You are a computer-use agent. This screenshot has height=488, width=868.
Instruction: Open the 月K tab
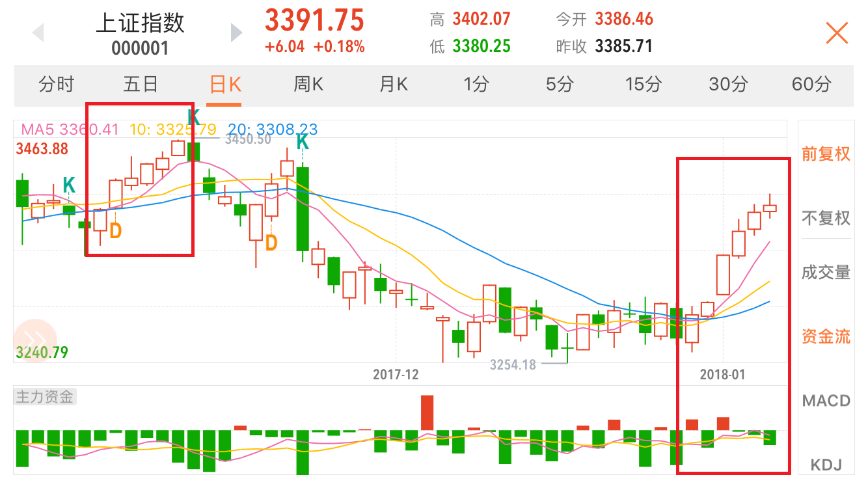pyautogui.click(x=392, y=84)
